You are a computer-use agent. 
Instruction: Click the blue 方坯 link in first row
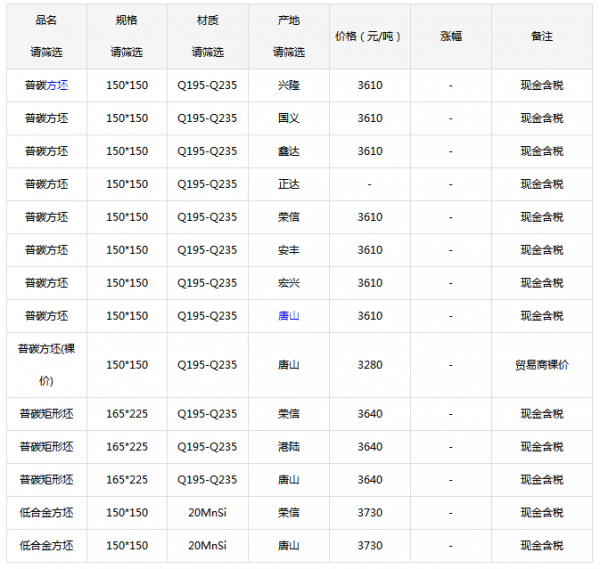point(57,85)
